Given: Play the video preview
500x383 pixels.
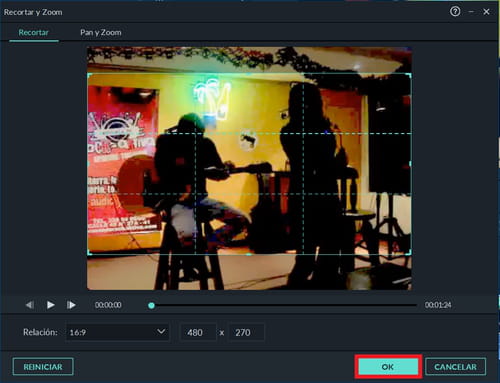Looking at the screenshot, I should pos(51,305).
